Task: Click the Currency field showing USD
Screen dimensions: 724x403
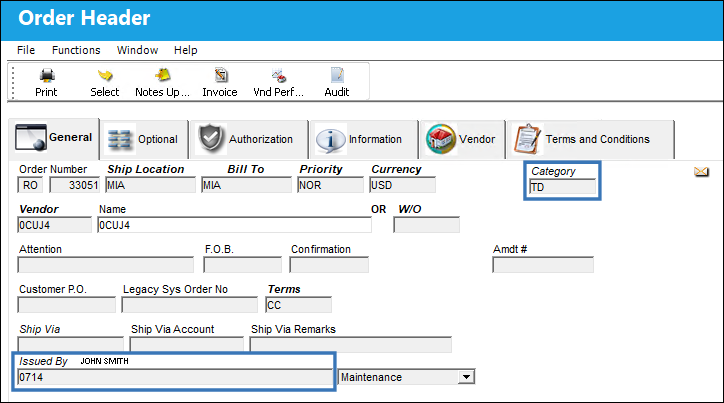Action: [402, 185]
